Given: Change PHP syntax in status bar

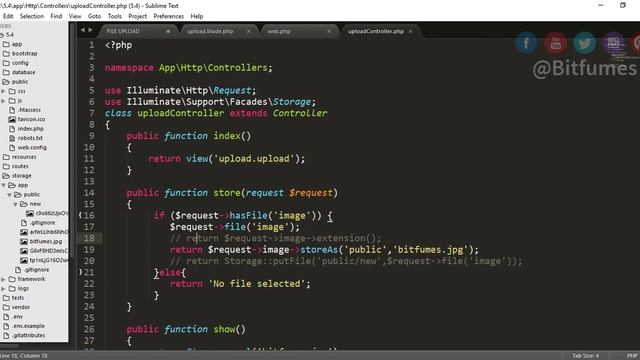Looking at the screenshot, I should point(632,356).
